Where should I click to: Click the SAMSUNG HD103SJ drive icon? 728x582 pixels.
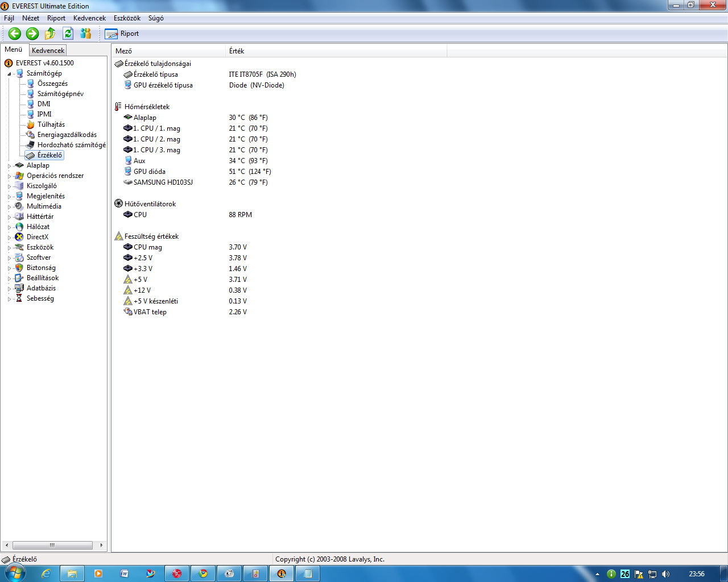coord(128,182)
